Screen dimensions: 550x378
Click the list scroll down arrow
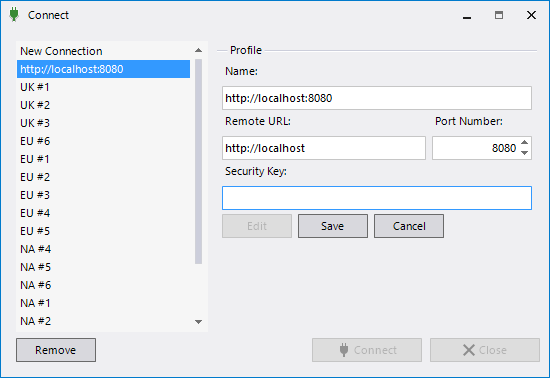[198, 322]
